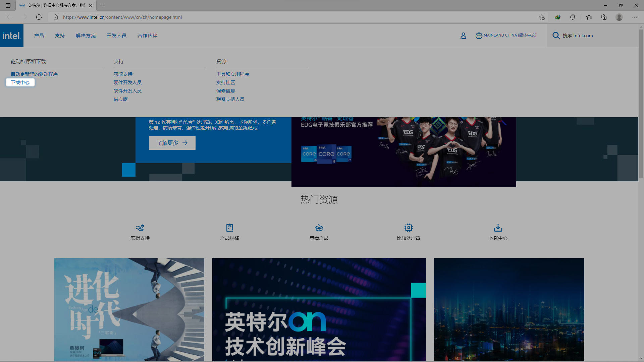Open 获得支持 handshake icon
This screenshot has height=362, width=644.
140,228
